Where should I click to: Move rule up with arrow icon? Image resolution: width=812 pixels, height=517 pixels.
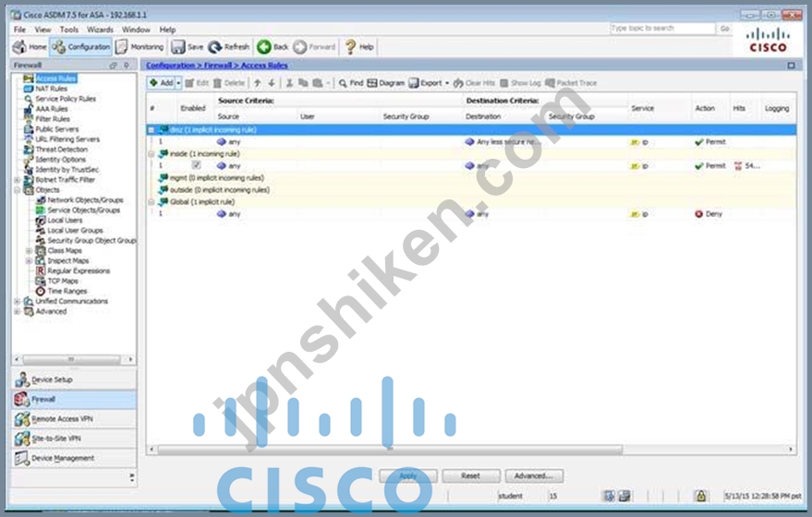click(258, 83)
